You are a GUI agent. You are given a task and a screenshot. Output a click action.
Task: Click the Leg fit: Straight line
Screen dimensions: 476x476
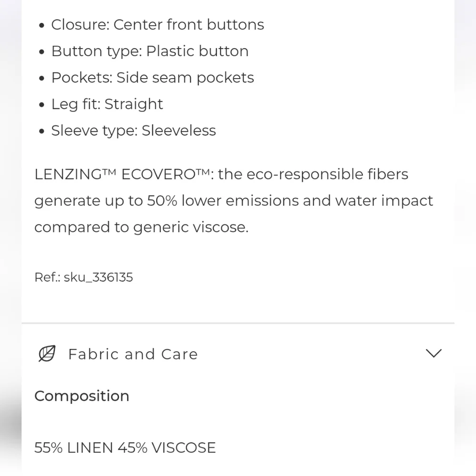pyautogui.click(x=107, y=104)
